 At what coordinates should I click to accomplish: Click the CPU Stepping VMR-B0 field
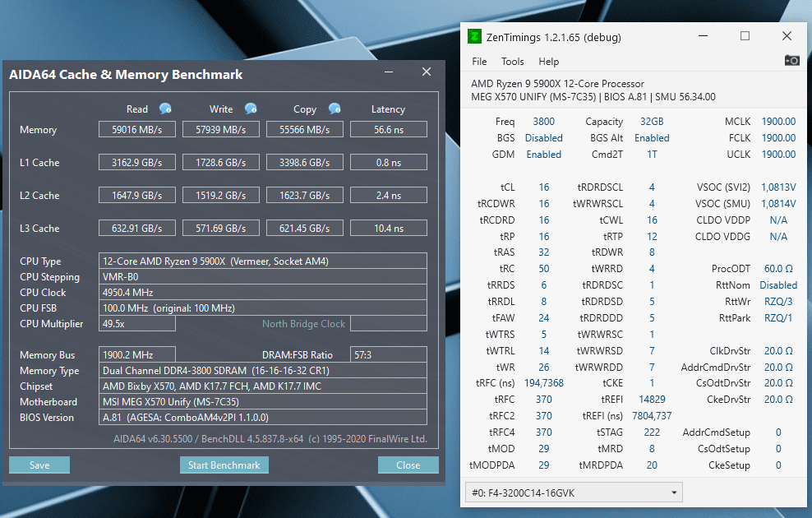262,276
